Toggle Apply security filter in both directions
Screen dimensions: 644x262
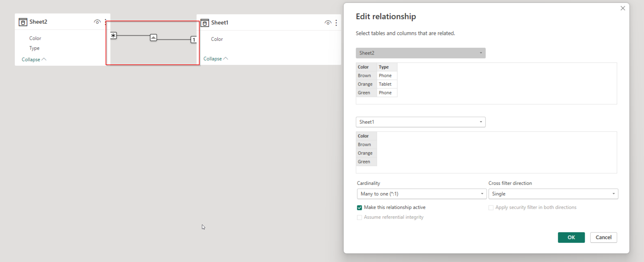click(x=491, y=208)
